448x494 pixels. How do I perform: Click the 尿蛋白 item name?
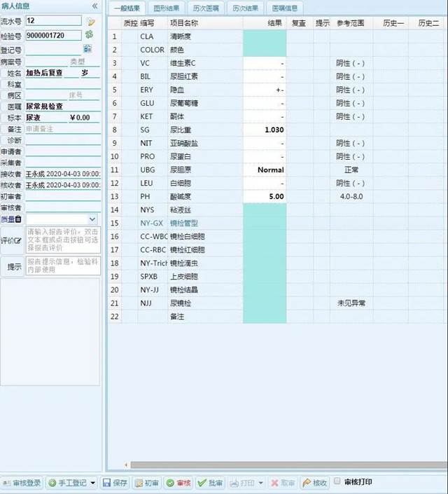tap(181, 156)
